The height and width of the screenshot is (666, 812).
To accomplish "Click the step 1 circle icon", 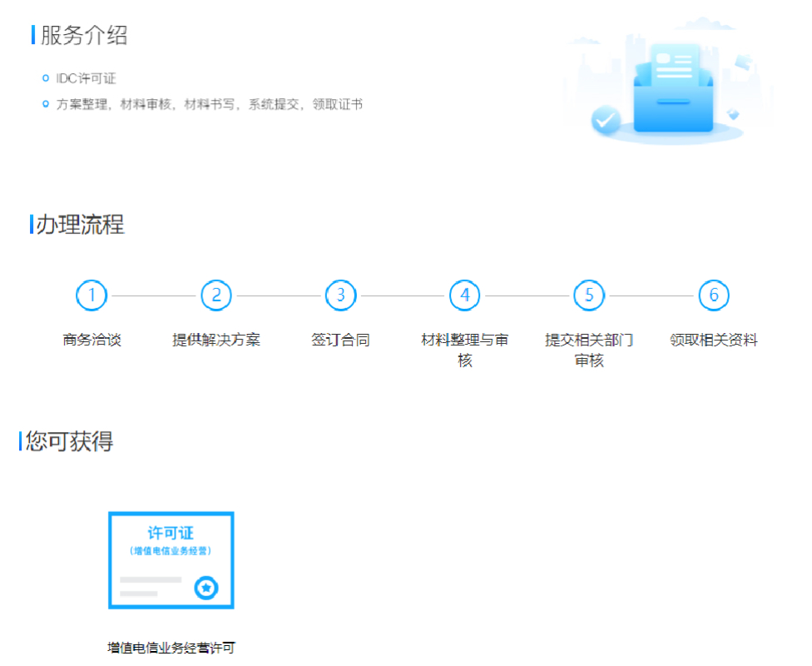I will point(92,296).
